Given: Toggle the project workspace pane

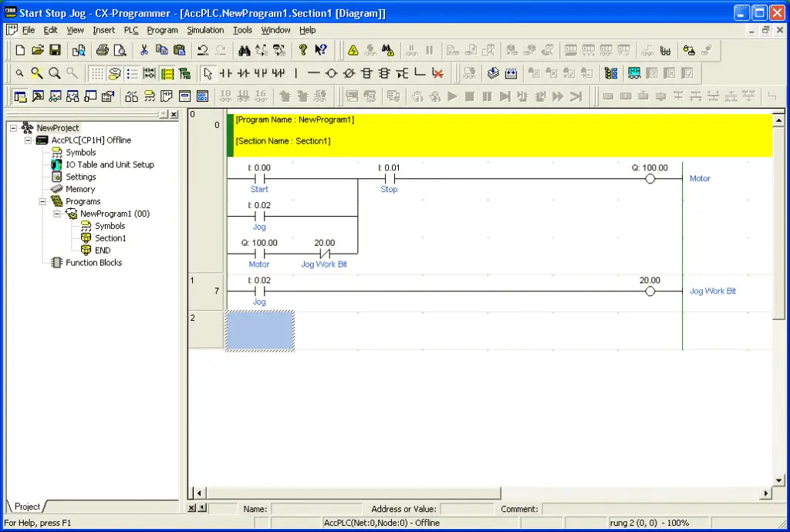Looking at the screenshot, I should tap(20, 96).
